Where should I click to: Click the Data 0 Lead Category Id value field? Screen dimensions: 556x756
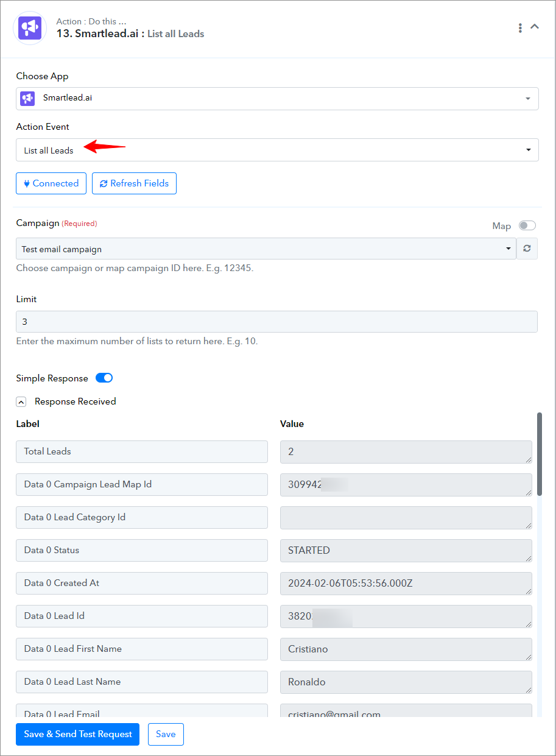coord(406,517)
